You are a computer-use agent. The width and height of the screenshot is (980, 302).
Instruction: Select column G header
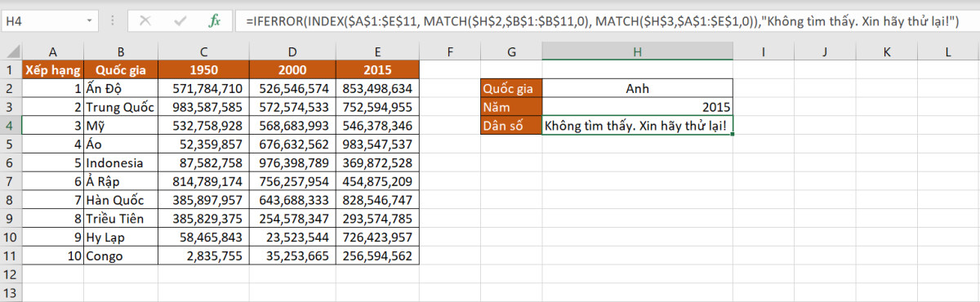click(511, 52)
